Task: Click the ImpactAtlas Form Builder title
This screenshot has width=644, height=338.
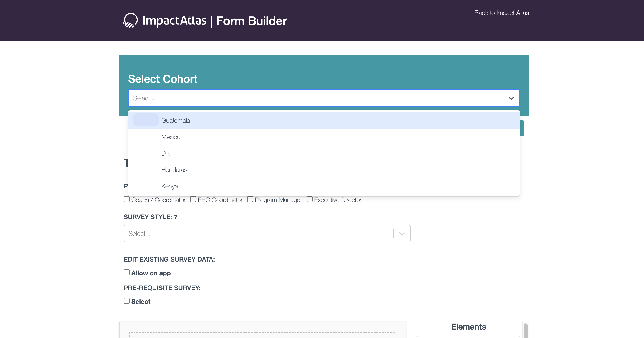Action: (215, 21)
